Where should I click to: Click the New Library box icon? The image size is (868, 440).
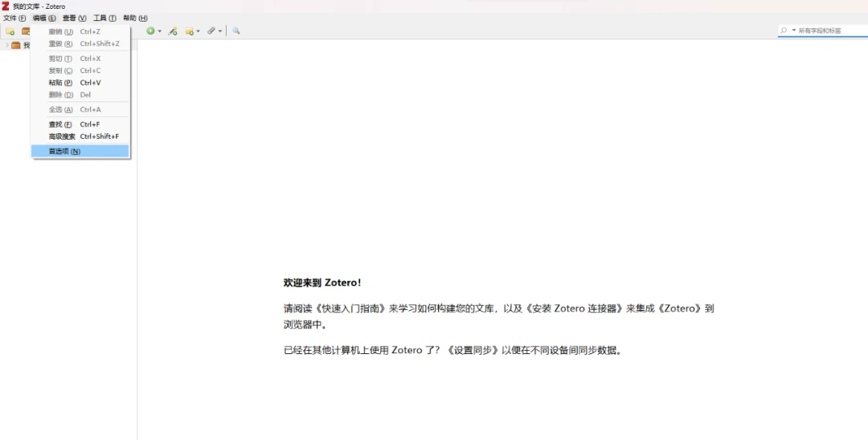26,31
